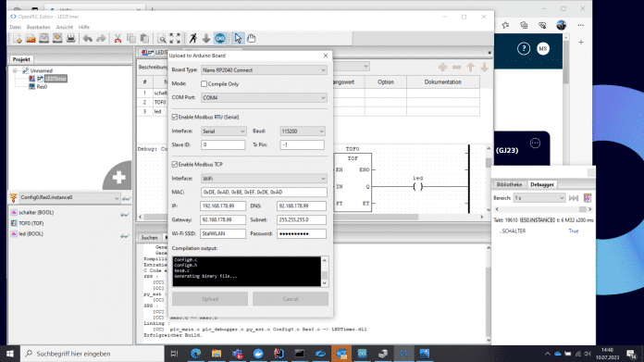Screen dimensions: 644x362
Task: Open the Board Type dropdown
Action: click(264, 70)
